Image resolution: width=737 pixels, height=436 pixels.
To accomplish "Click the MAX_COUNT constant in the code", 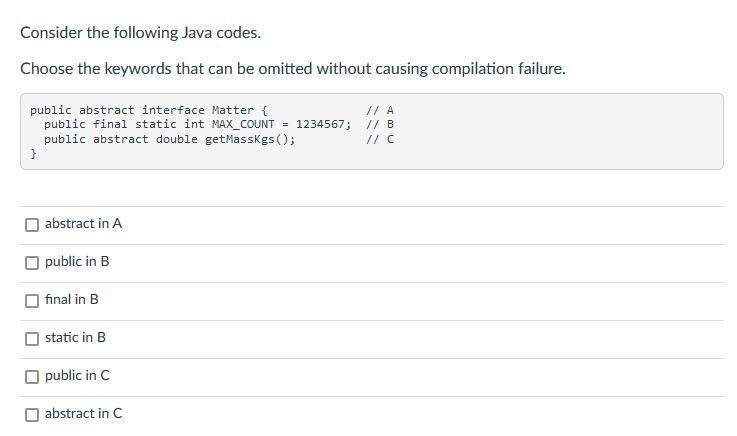I will pyautogui.click(x=243, y=125).
